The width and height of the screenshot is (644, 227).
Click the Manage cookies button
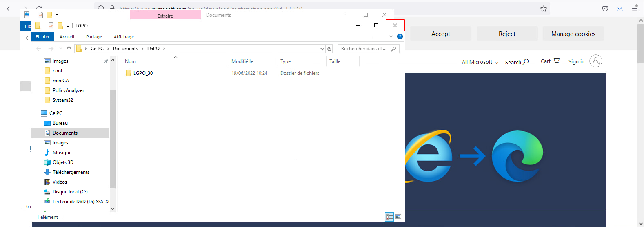pyautogui.click(x=573, y=34)
